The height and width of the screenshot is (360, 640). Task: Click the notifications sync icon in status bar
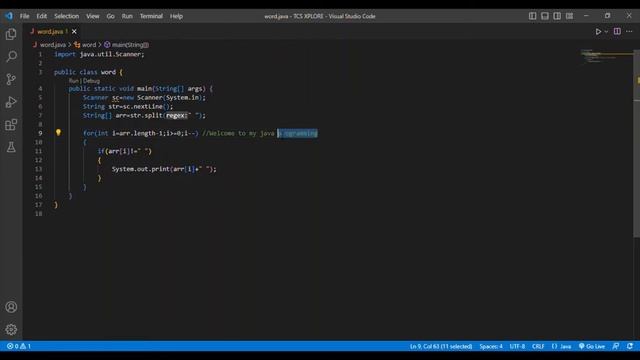[630, 346]
